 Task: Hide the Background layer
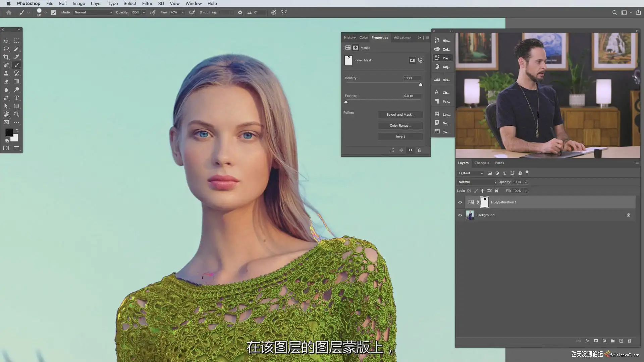(460, 215)
